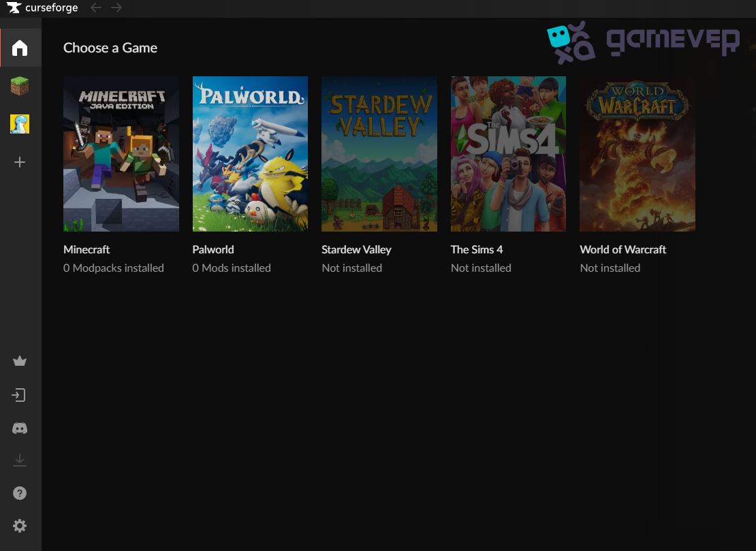Open the Home screen in CurseForge
756x551 pixels.
(19, 48)
